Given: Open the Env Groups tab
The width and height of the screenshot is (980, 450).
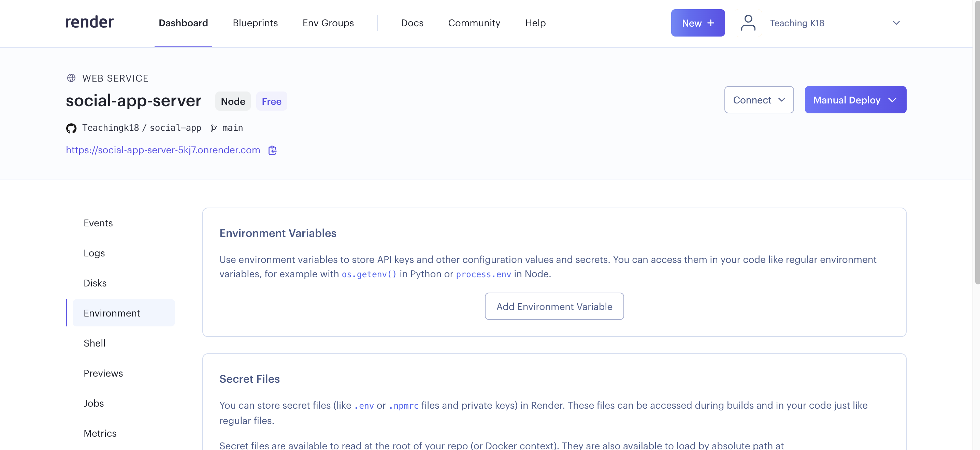Looking at the screenshot, I should [328, 23].
